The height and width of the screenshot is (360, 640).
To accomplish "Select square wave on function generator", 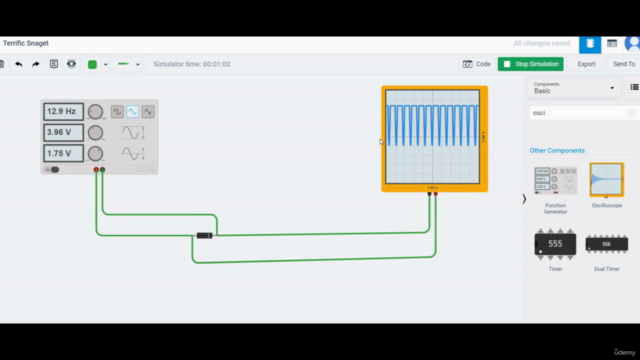I will click(117, 111).
